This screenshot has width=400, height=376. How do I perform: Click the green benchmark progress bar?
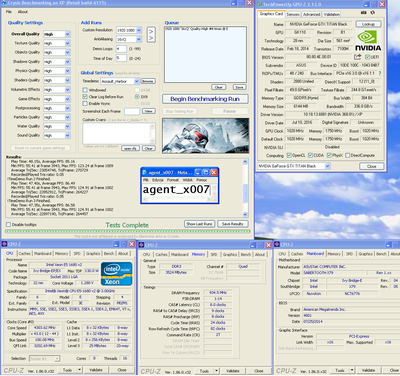click(127, 231)
